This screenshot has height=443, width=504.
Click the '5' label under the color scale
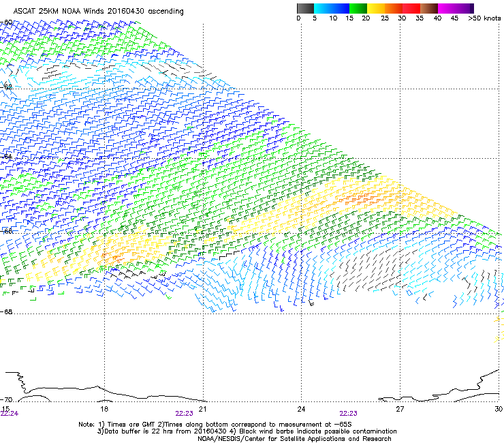(315, 18)
